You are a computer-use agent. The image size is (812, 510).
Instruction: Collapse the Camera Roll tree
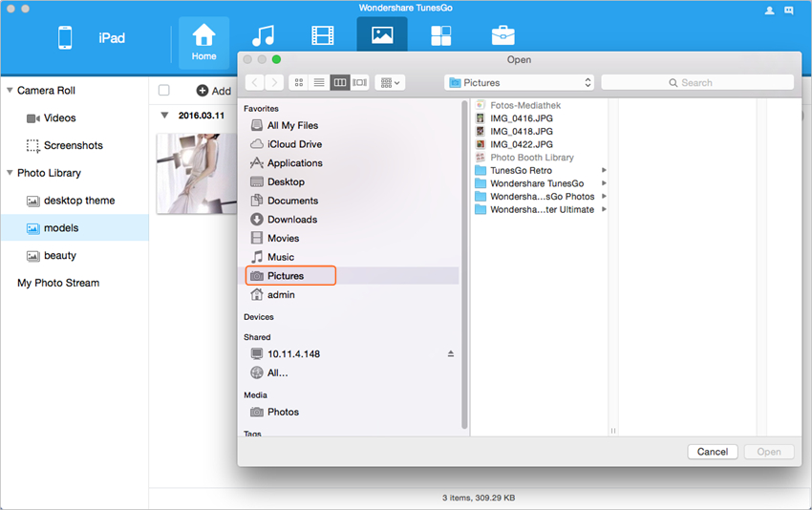click(10, 90)
